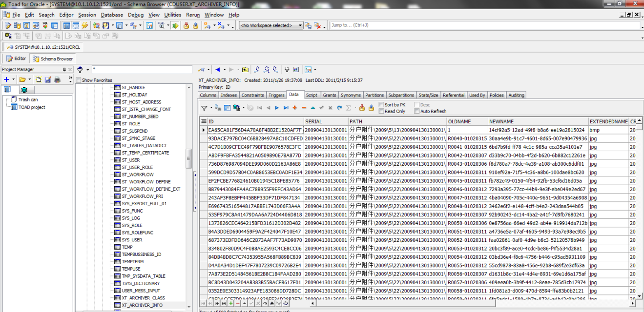Select the SYS_USER table in list
Image resolution: width=644 pixels, height=312 pixels.
pos(132,240)
